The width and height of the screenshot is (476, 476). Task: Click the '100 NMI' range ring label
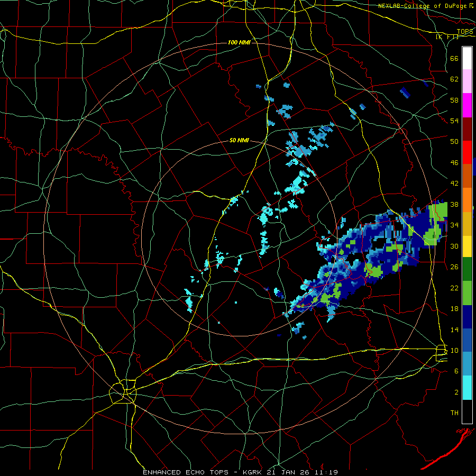[239, 42]
